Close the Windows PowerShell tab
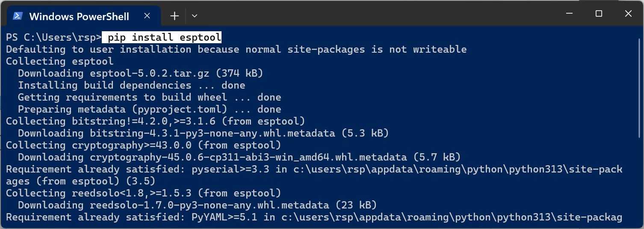Viewport: 644px width, 229px height. click(x=147, y=16)
